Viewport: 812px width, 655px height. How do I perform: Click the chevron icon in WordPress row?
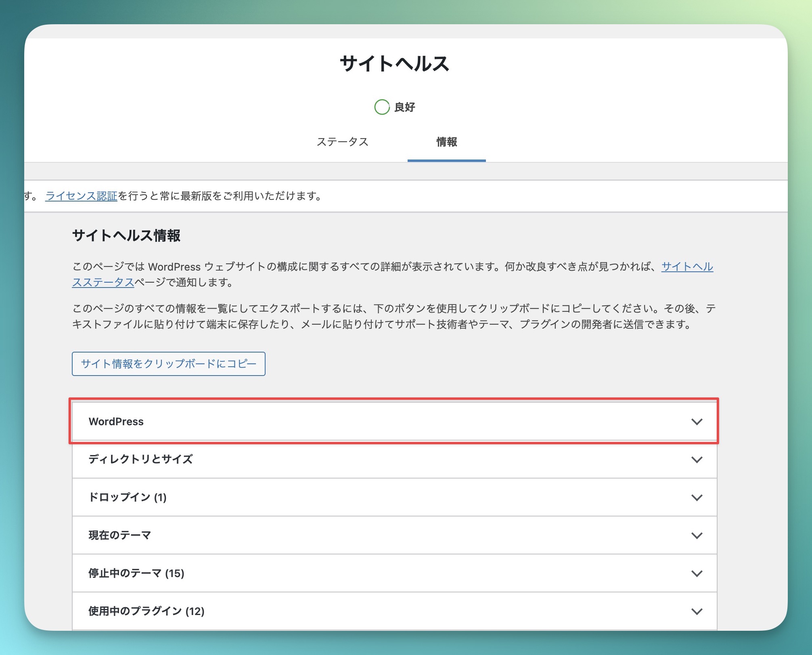click(697, 422)
